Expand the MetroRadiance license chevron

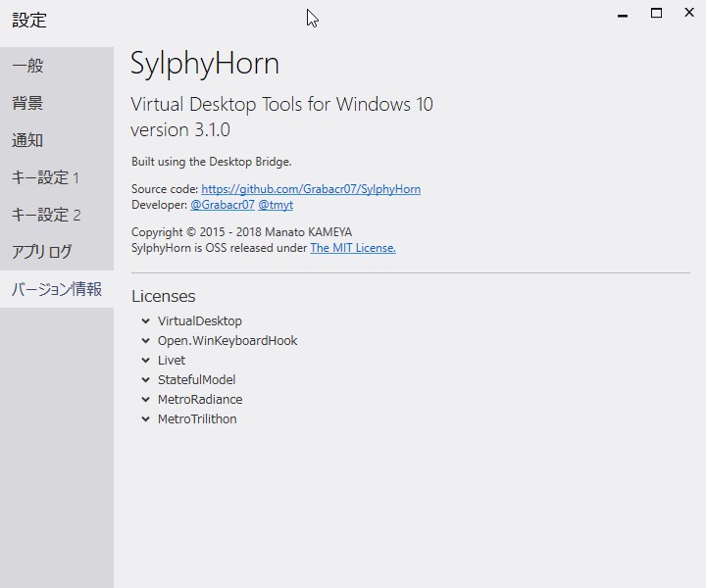tap(145, 400)
